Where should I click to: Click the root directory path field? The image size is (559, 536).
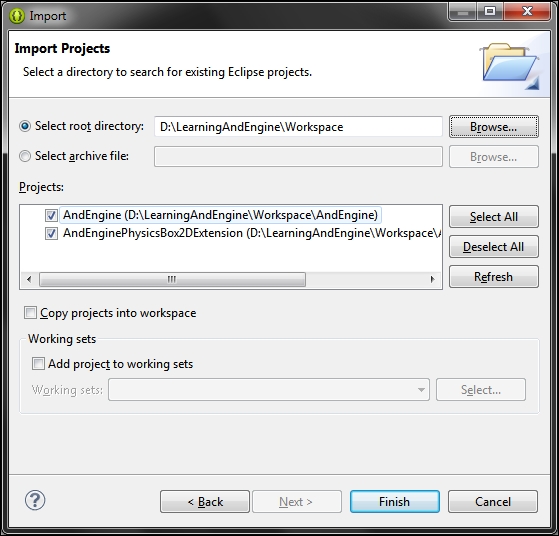click(298, 127)
